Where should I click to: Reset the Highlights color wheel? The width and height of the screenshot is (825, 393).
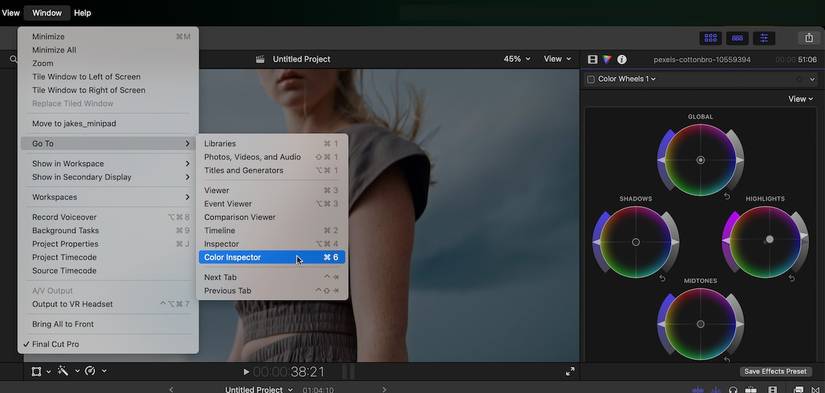791,278
